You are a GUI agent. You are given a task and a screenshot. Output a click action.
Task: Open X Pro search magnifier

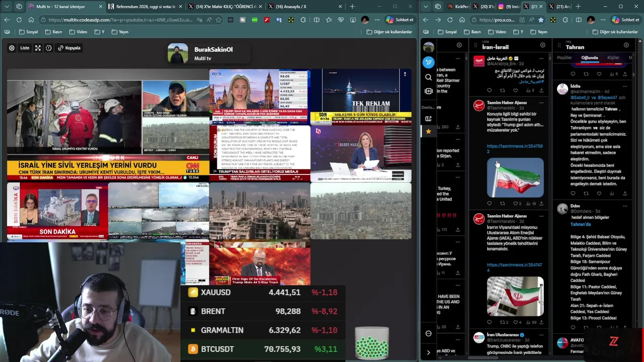tap(429, 77)
